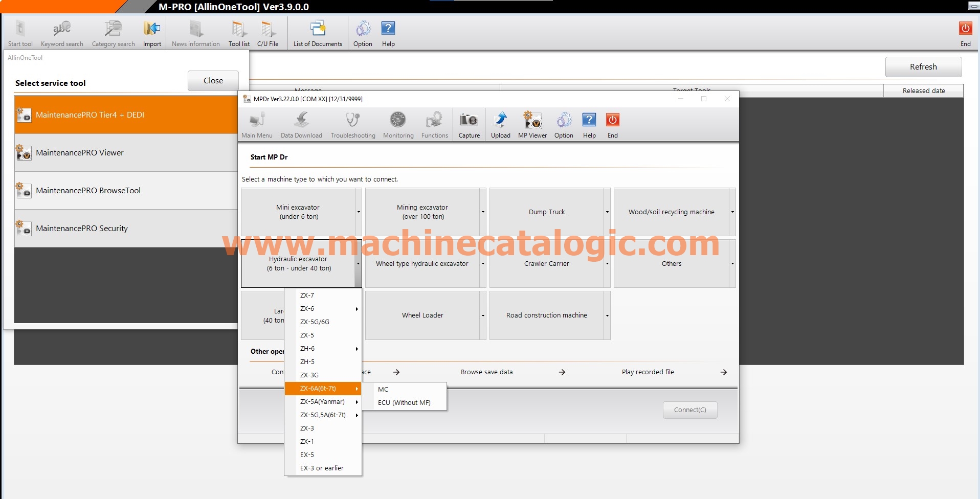Open Functions in MPDr
This screenshot has height=499, width=980.
434,125
